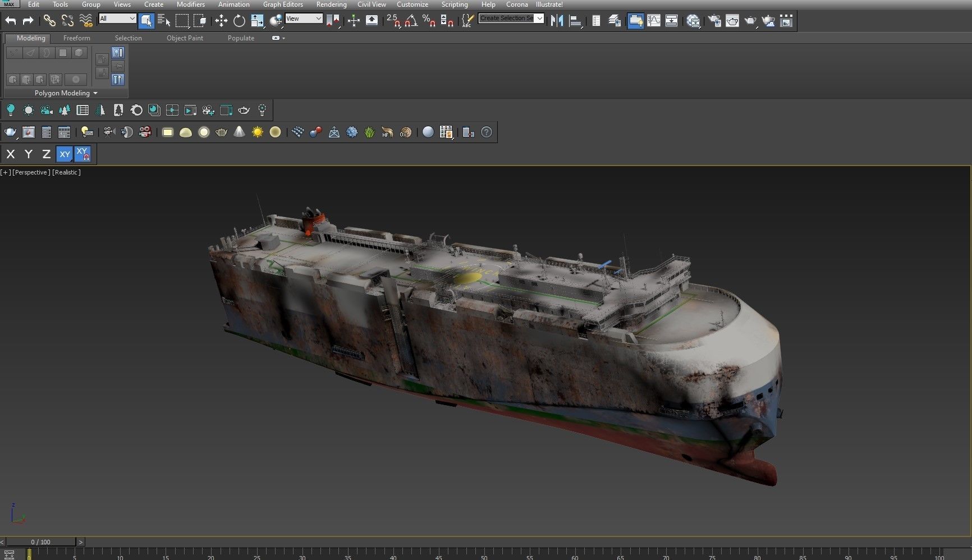Click the light bulb icon in forest toolbar
Viewport: 972px width, 560px height.
[x=11, y=110]
